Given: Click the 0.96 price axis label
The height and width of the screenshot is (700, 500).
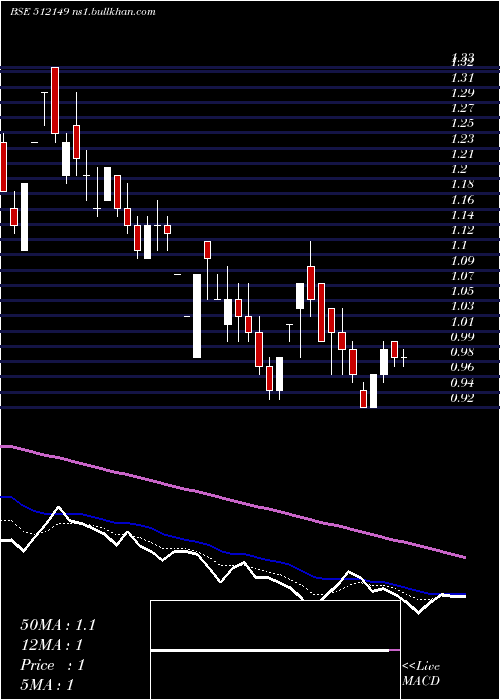Looking at the screenshot, I should (x=462, y=367).
